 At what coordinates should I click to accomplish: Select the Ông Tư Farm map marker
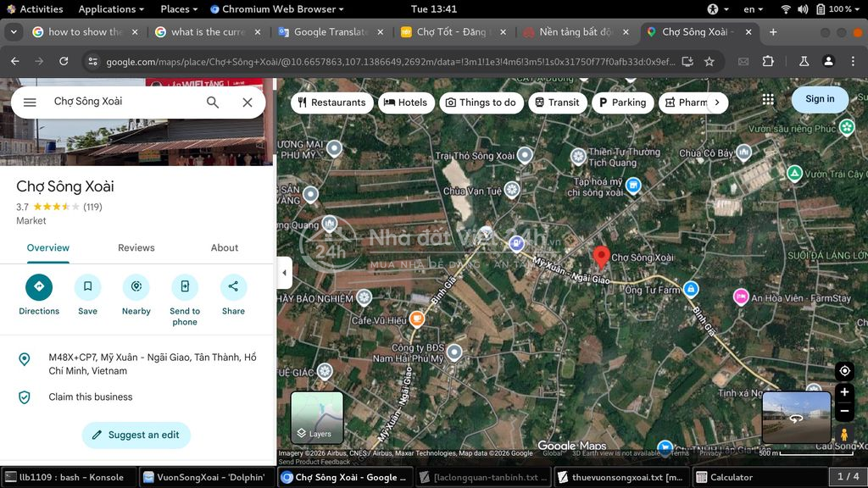pyautogui.click(x=690, y=288)
